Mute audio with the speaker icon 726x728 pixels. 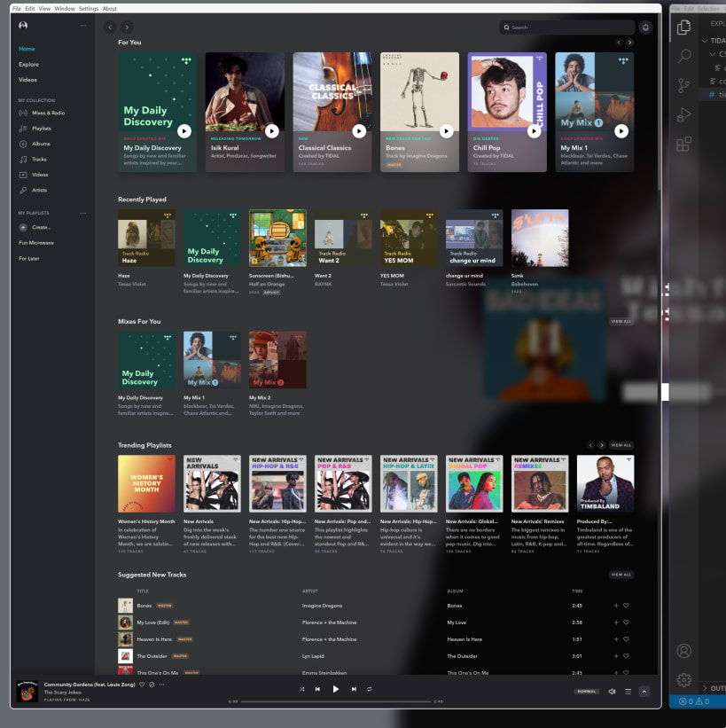[x=612, y=692]
